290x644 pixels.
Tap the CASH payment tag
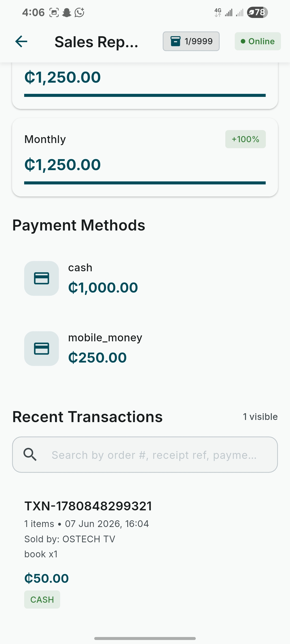coord(42,599)
